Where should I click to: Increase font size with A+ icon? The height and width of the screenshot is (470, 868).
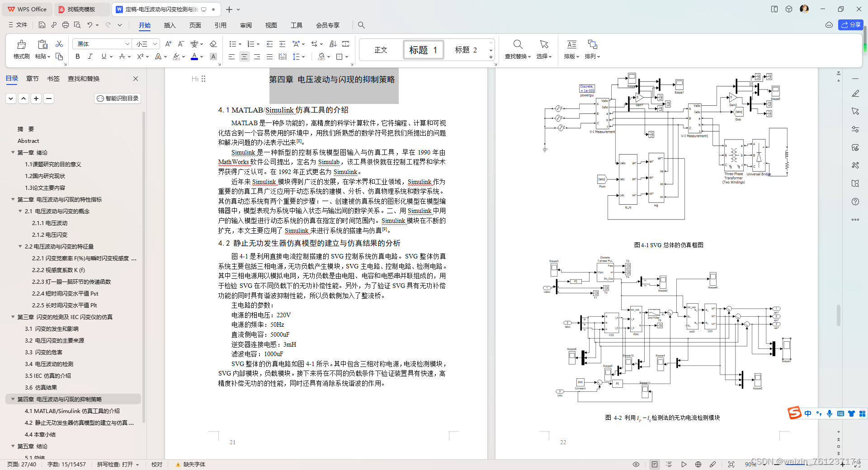pos(168,44)
